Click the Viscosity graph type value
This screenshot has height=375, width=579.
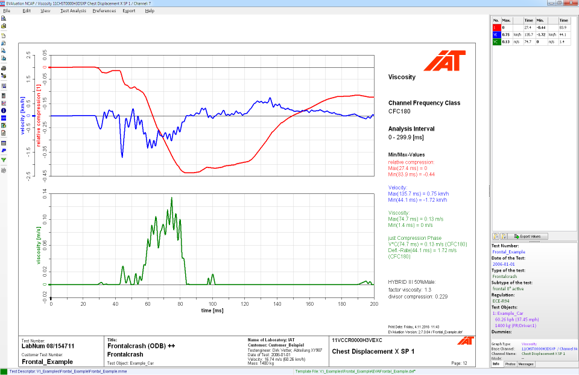pyautogui.click(x=529, y=344)
